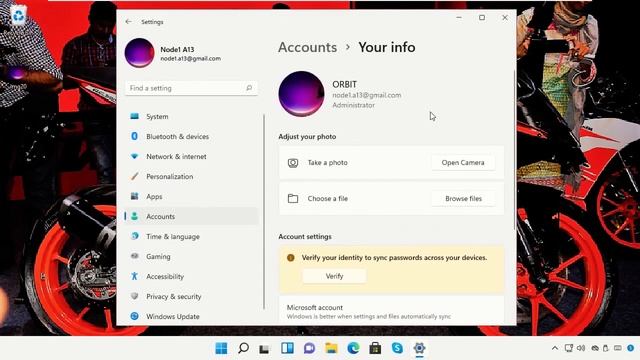The height and width of the screenshot is (360, 640).
Task: Click the warning icon in the verify identity banner
Action: pos(291,258)
